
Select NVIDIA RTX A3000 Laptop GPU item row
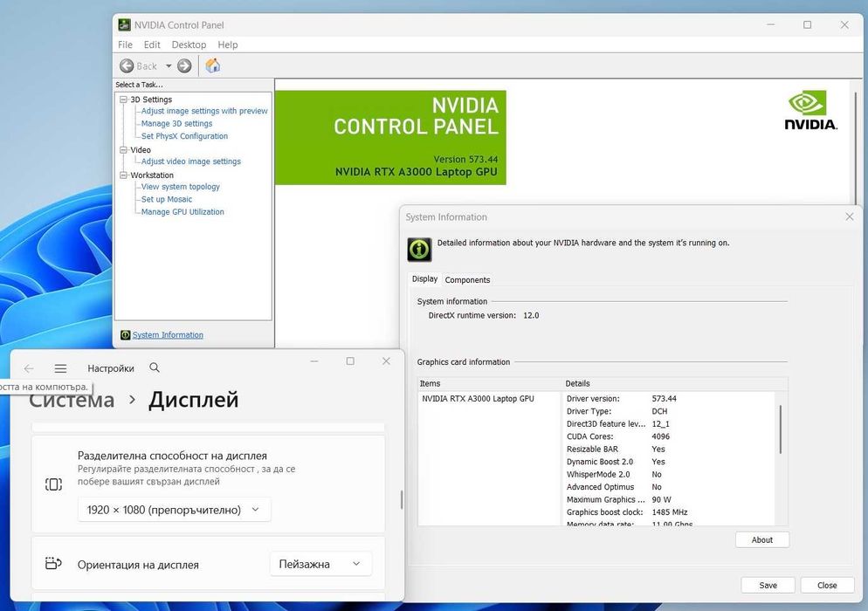pos(478,399)
